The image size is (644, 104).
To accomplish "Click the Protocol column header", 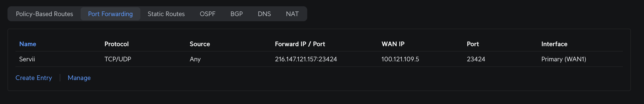I will pos(116,44).
